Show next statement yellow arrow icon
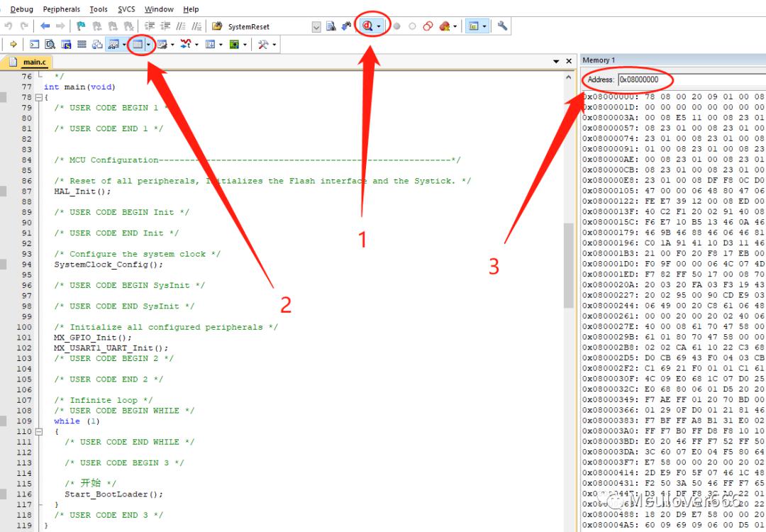This screenshot has height=532, width=766. [13, 45]
